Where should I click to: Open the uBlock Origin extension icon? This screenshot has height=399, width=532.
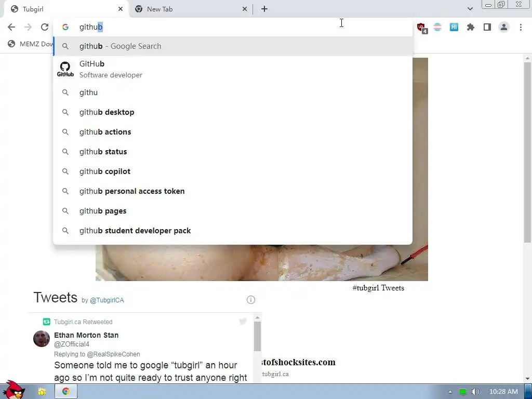[422, 28]
